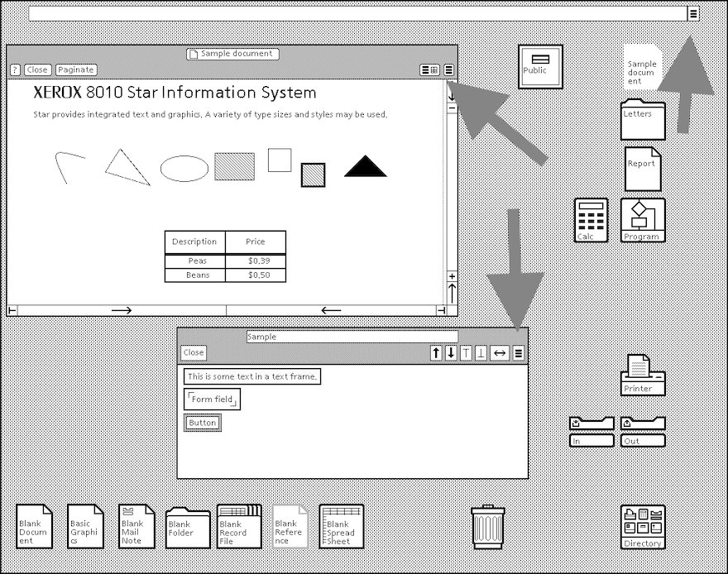This screenshot has height=574, width=728.
Task: Select the Printer icon
Action: (643, 375)
